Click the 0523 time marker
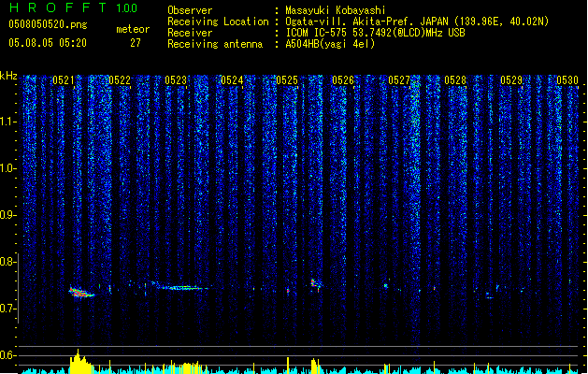 (176, 80)
